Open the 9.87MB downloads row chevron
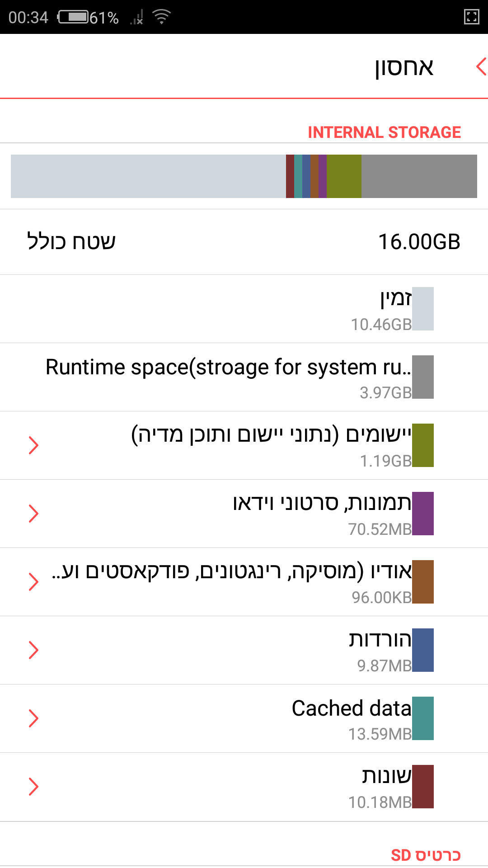The height and width of the screenshot is (868, 488). click(33, 650)
